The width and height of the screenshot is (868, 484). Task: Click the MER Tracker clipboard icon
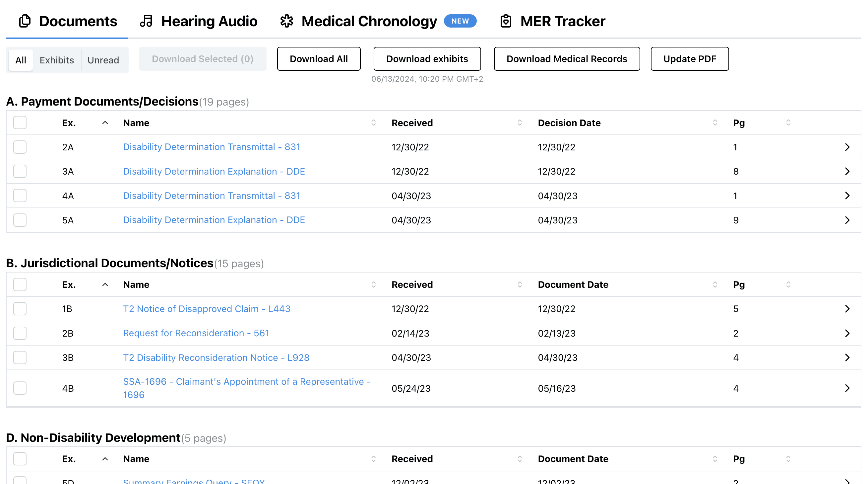pos(506,21)
